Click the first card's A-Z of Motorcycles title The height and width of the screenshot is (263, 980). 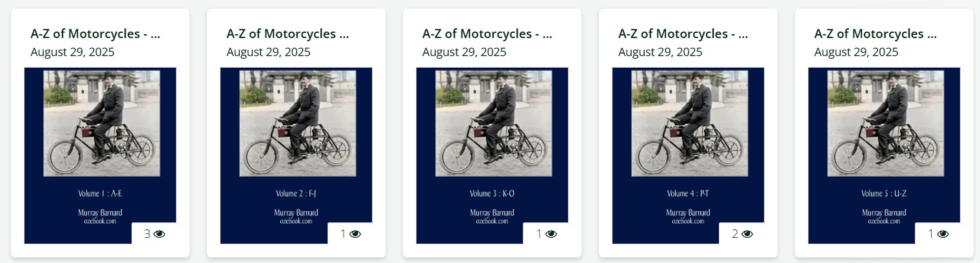pos(95,34)
